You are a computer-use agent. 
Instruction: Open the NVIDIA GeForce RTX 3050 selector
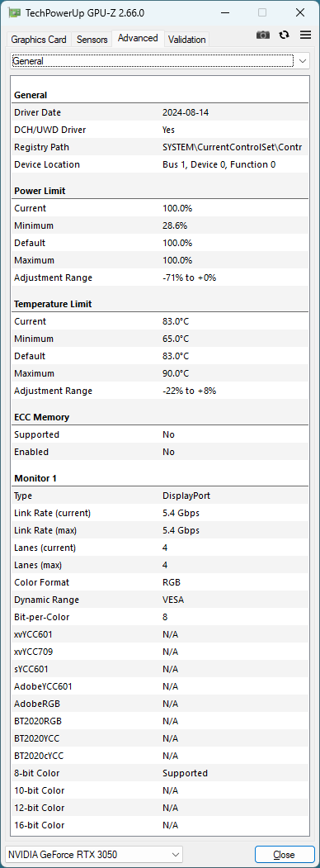pyautogui.click(x=94, y=854)
